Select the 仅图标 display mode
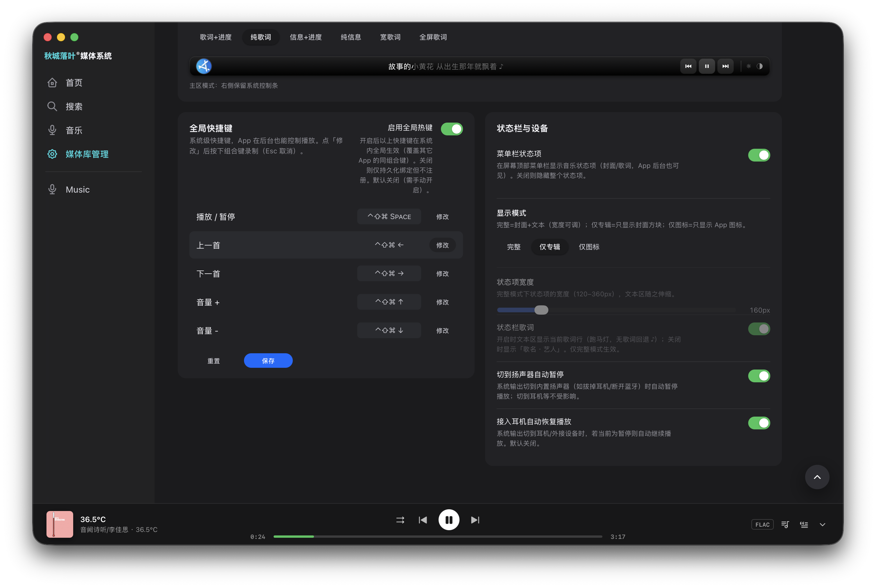The height and width of the screenshot is (588, 876). [589, 247]
